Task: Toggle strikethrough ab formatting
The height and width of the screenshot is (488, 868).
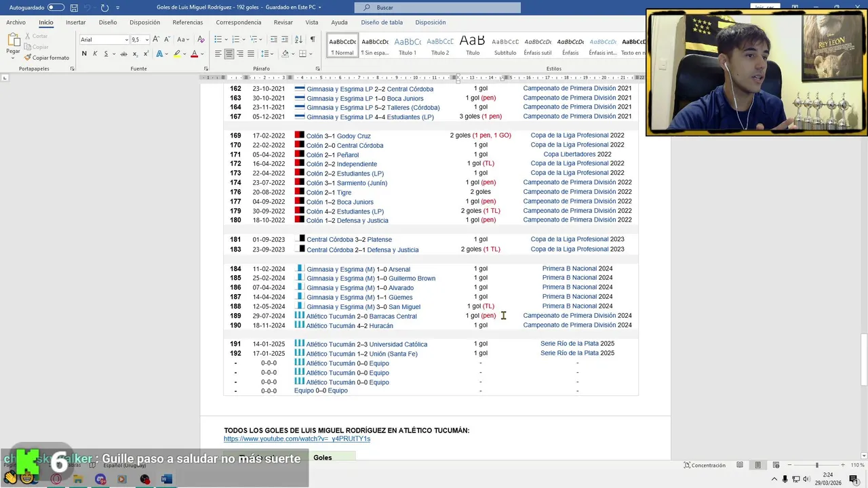Action: coord(123,54)
